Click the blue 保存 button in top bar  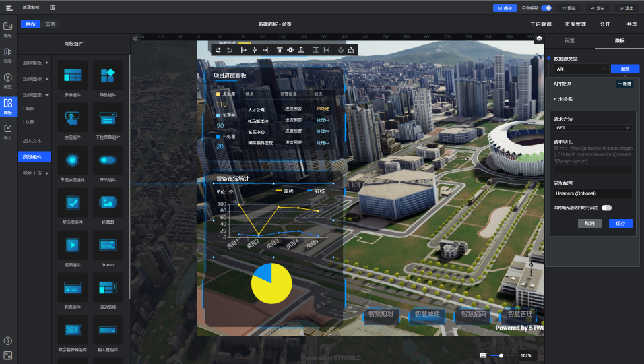pos(505,8)
